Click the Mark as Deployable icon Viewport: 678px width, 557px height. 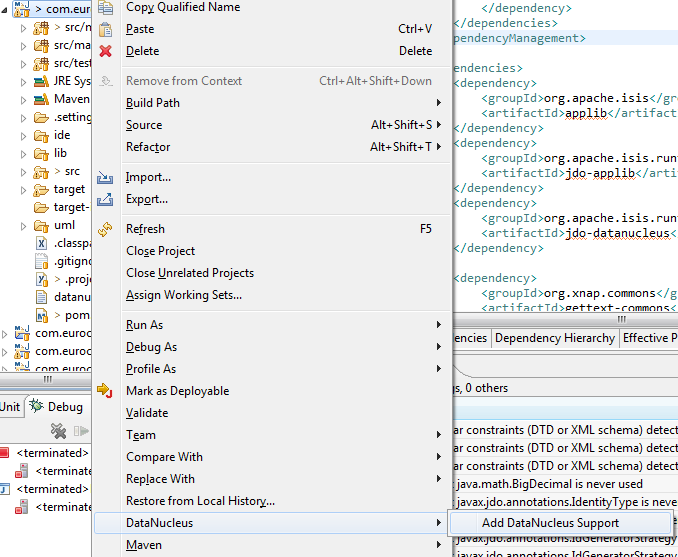(105, 391)
